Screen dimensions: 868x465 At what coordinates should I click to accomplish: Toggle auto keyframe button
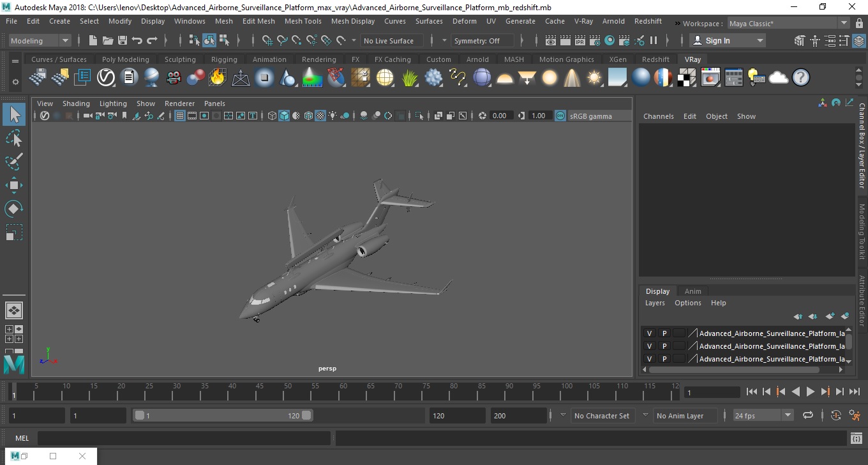pyautogui.click(x=836, y=415)
